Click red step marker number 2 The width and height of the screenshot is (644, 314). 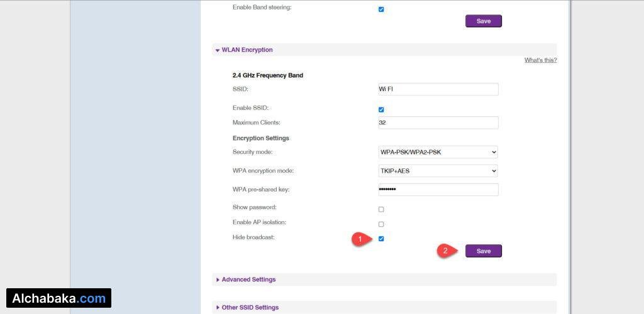[445, 251]
